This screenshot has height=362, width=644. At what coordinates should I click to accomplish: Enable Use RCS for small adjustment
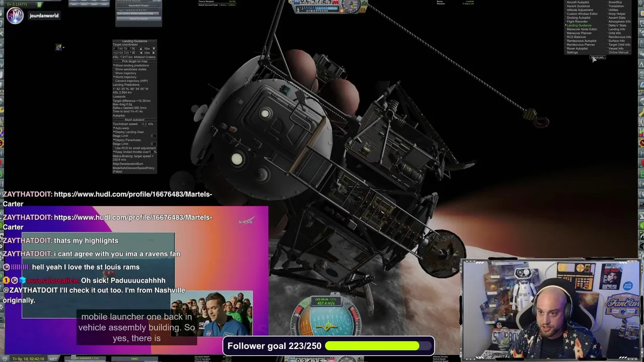pos(134,148)
